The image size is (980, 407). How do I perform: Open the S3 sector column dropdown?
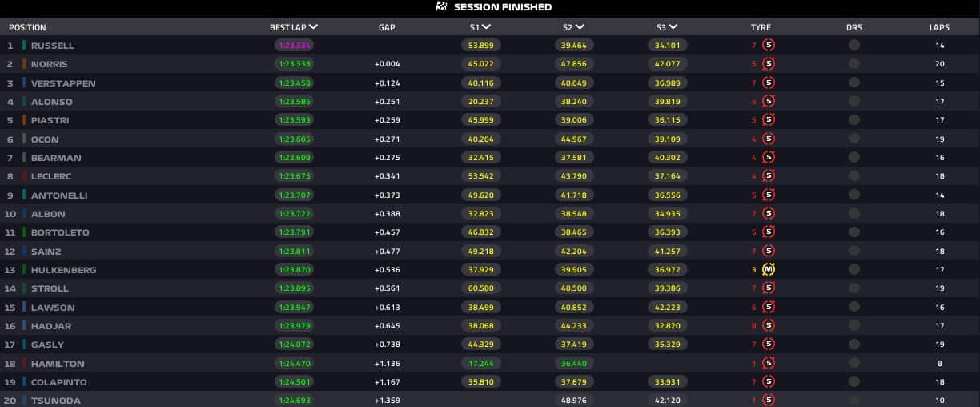coord(673,27)
